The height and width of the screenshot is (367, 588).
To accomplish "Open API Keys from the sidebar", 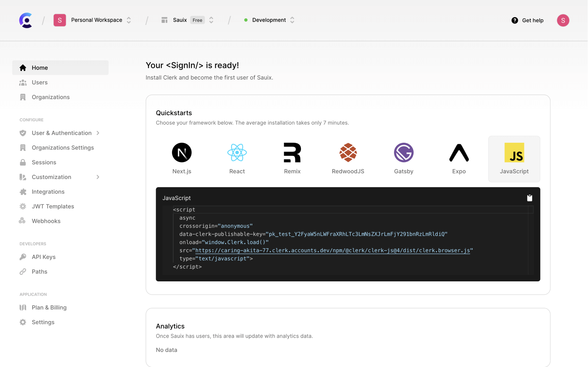I will tap(44, 257).
